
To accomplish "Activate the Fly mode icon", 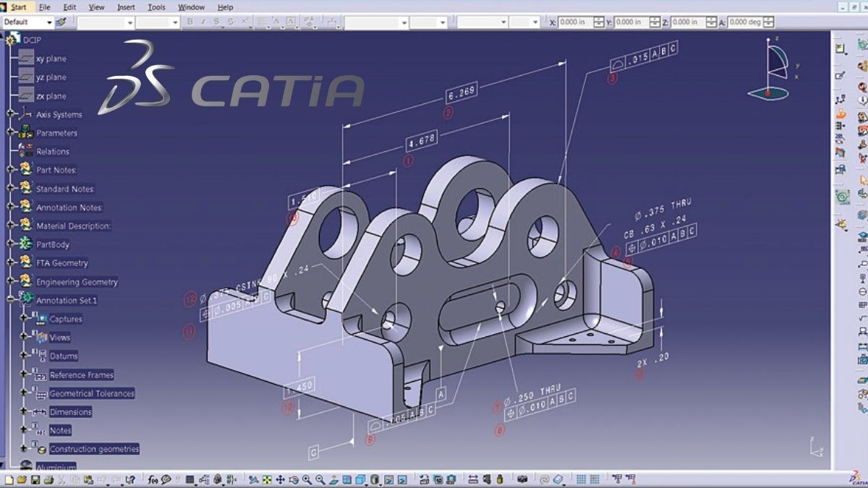I will click(x=254, y=479).
